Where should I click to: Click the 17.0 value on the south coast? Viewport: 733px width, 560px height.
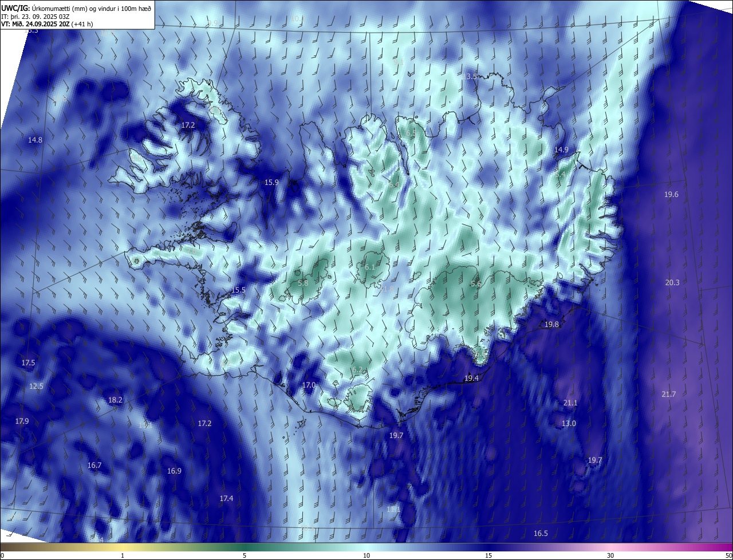click(309, 385)
